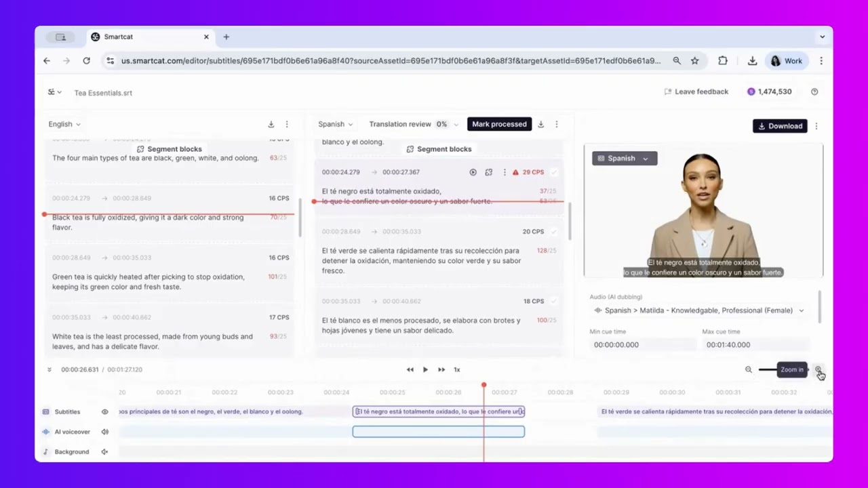Zoom in the timeline
The width and height of the screenshot is (868, 488).
pos(818,369)
